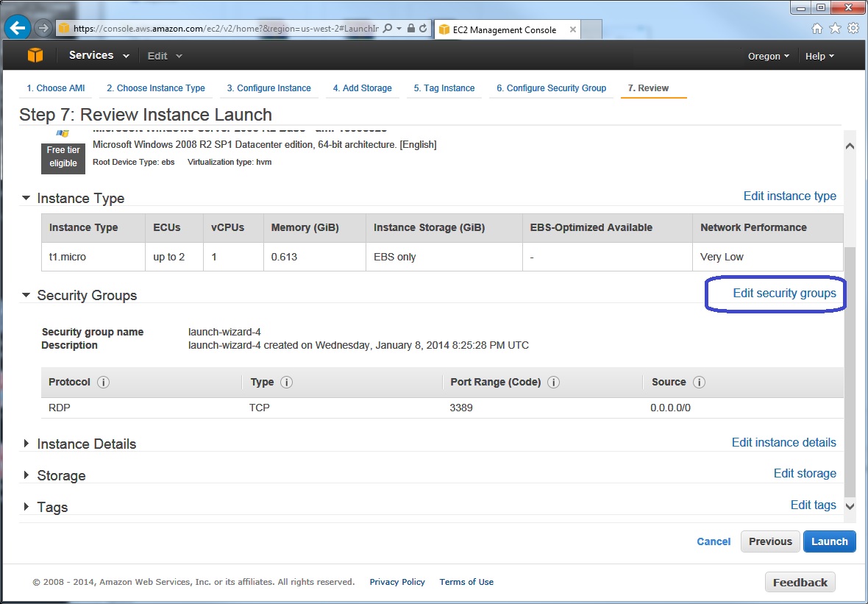Click the search magnifier in address bar
The width and height of the screenshot is (868, 604).
(388, 28)
